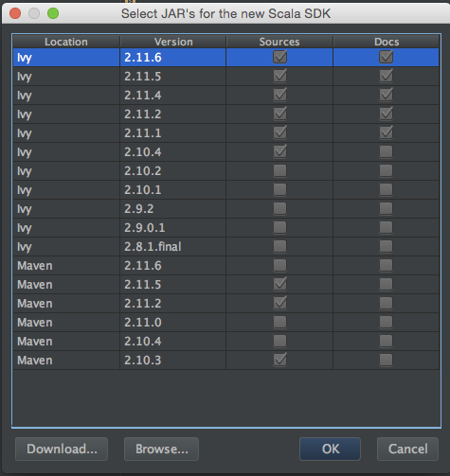
Task: Enable Sources checkbox for Ivy 2.10.2
Action: [279, 170]
